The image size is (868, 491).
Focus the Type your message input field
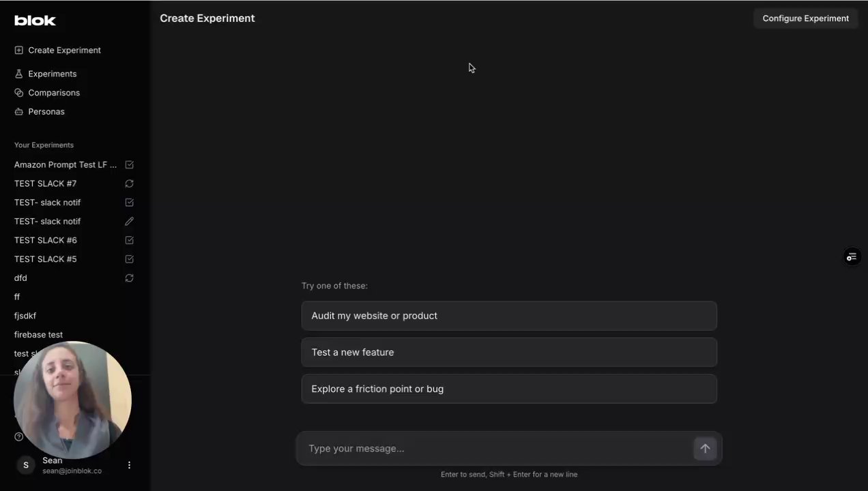click(495, 449)
